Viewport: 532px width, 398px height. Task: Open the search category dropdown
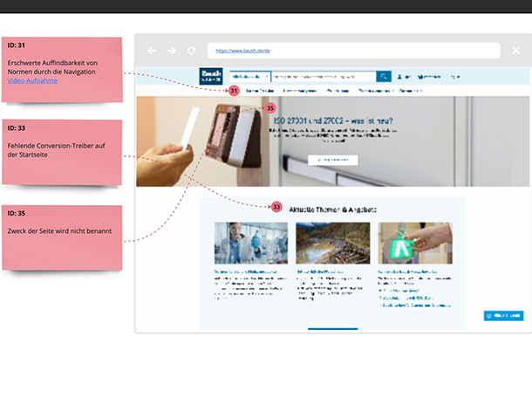[249, 77]
